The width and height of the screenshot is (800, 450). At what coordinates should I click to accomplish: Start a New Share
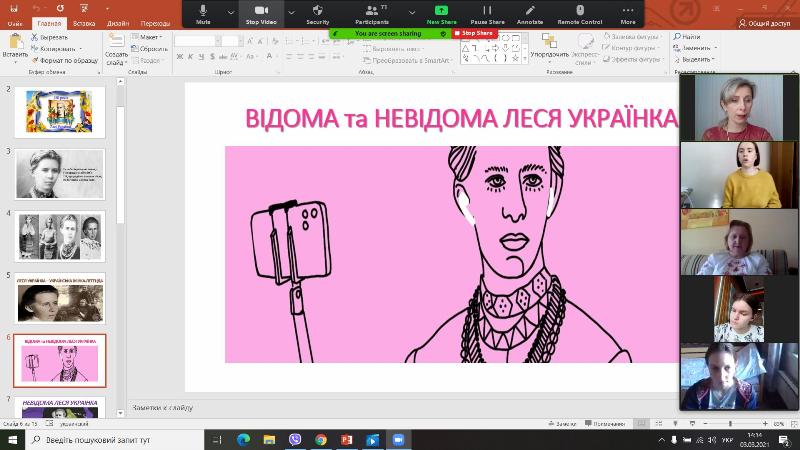441,13
